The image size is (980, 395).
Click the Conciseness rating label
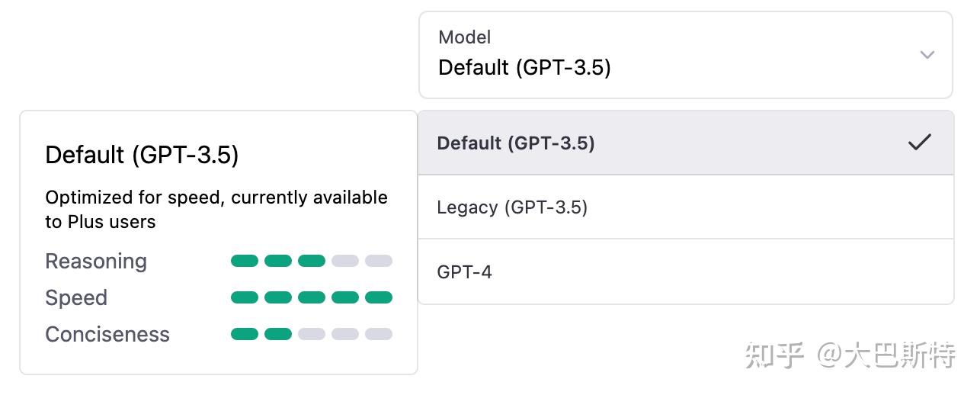click(107, 335)
